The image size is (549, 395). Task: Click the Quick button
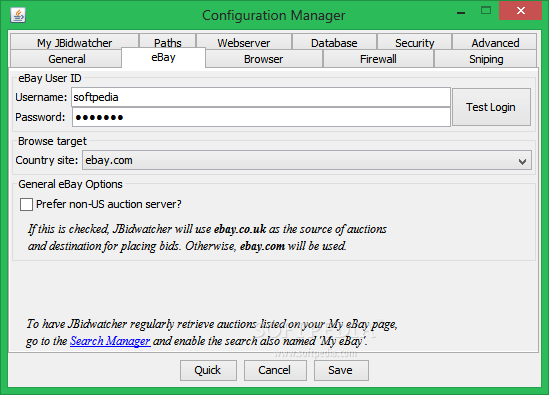[x=208, y=370]
